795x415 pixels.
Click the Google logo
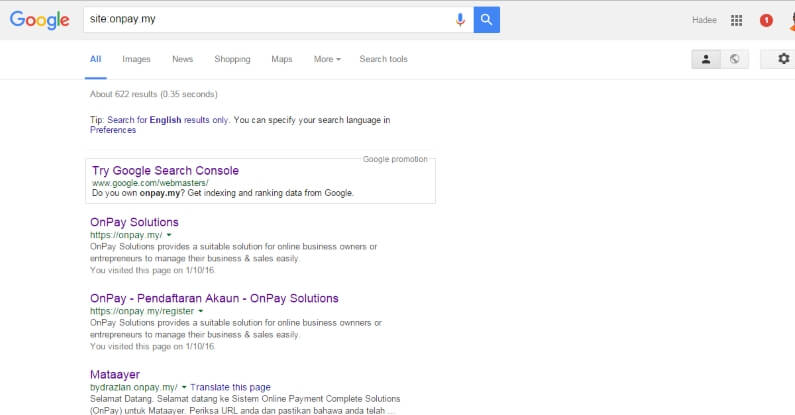(40, 20)
